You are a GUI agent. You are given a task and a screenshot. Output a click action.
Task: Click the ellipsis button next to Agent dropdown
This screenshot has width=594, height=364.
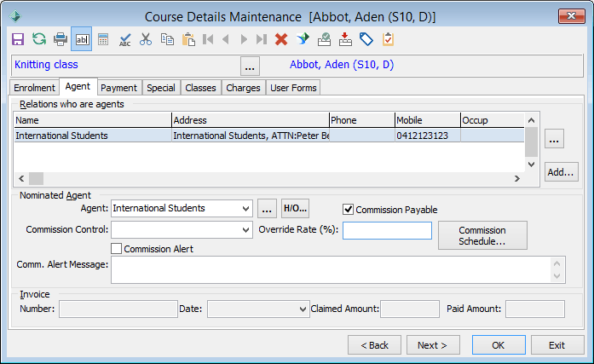click(x=267, y=208)
